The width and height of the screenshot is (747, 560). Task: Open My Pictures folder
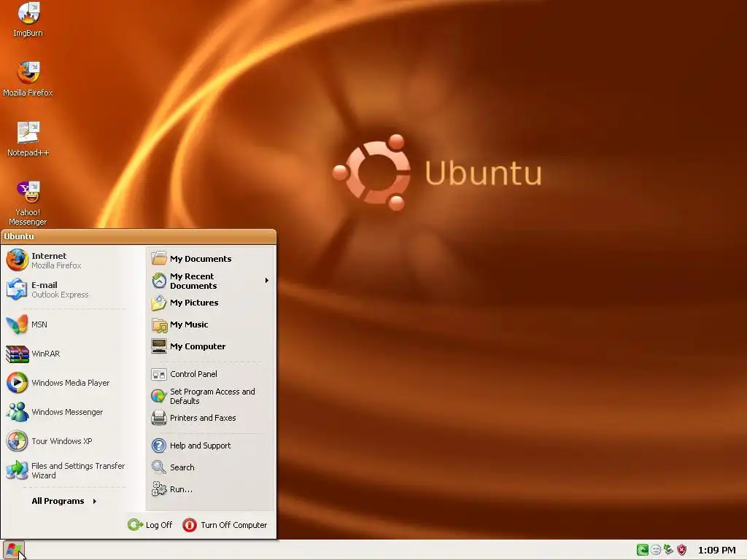tap(211, 303)
